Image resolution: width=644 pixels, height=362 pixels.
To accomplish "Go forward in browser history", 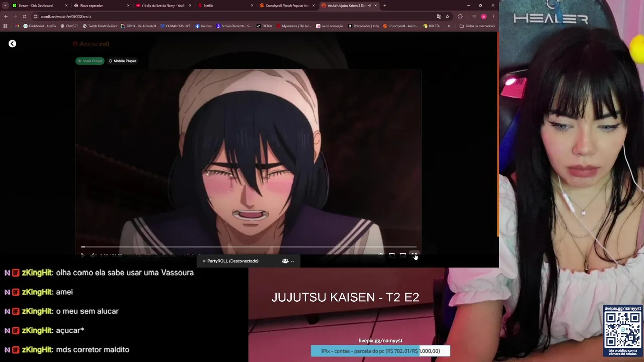I will (15, 16).
